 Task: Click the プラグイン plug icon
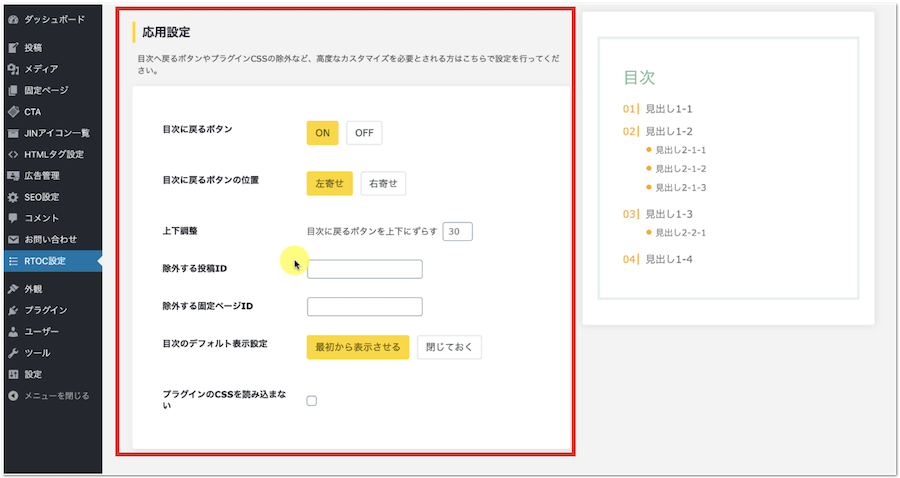click(13, 310)
